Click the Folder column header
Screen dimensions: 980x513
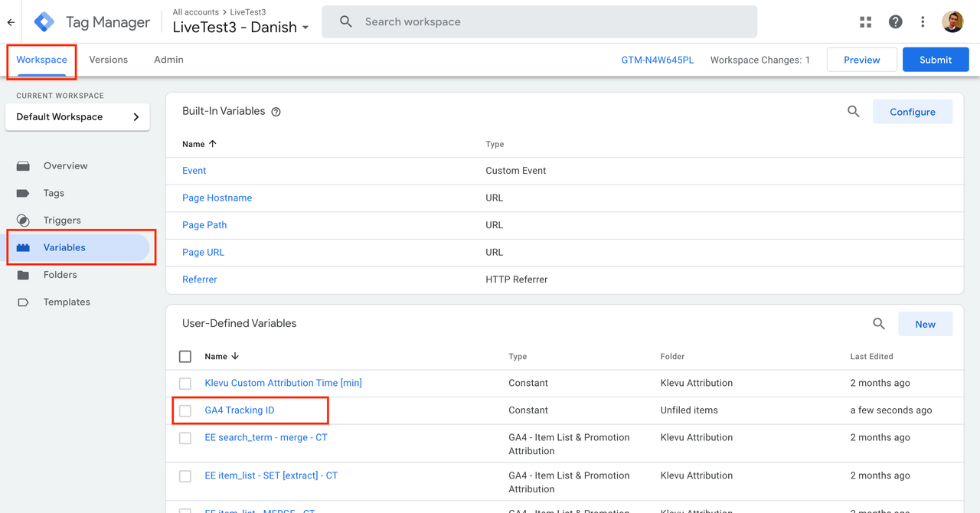pyautogui.click(x=672, y=356)
